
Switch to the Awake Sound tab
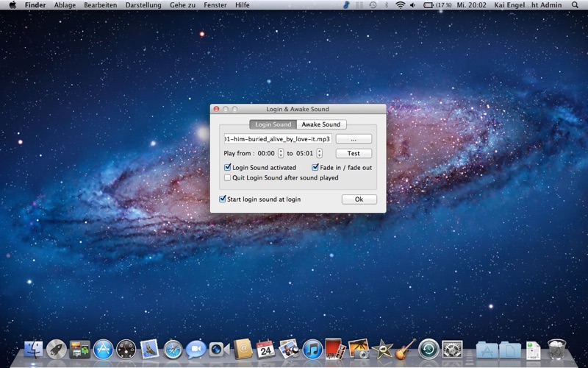pyautogui.click(x=321, y=124)
